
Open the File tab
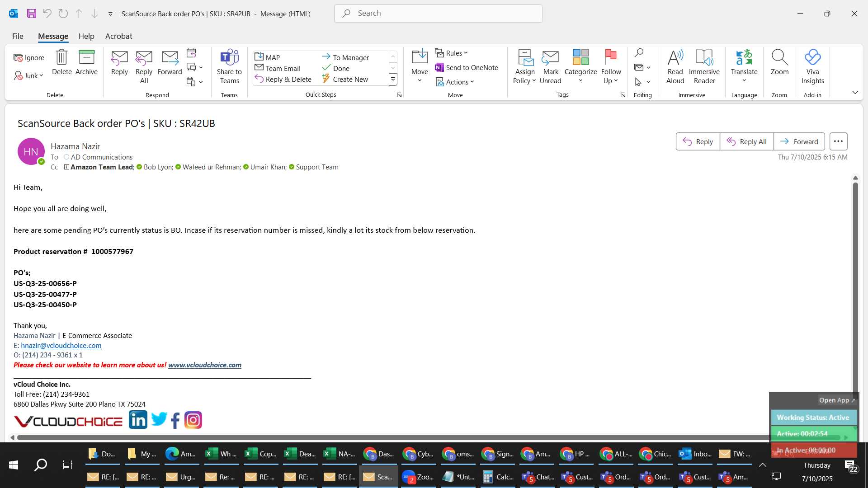[x=18, y=36]
